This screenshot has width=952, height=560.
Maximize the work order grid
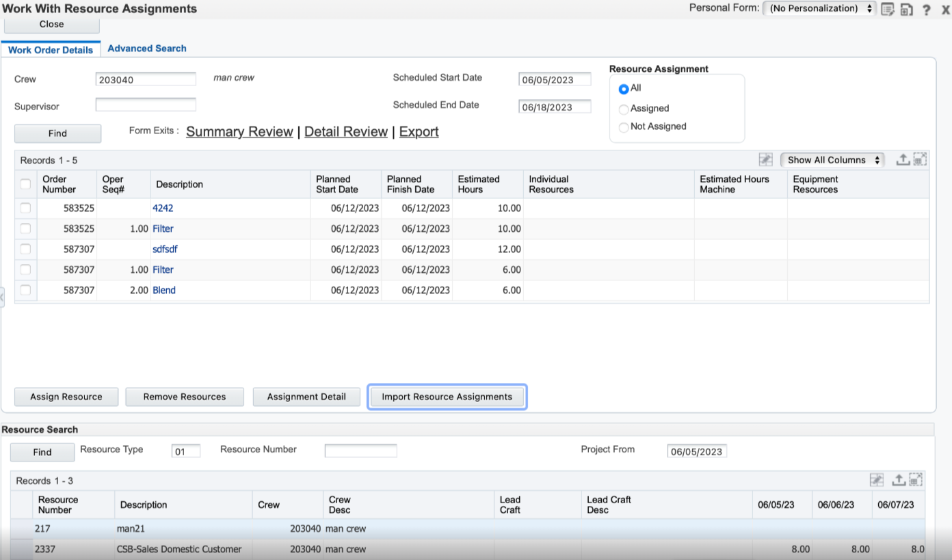click(x=920, y=160)
